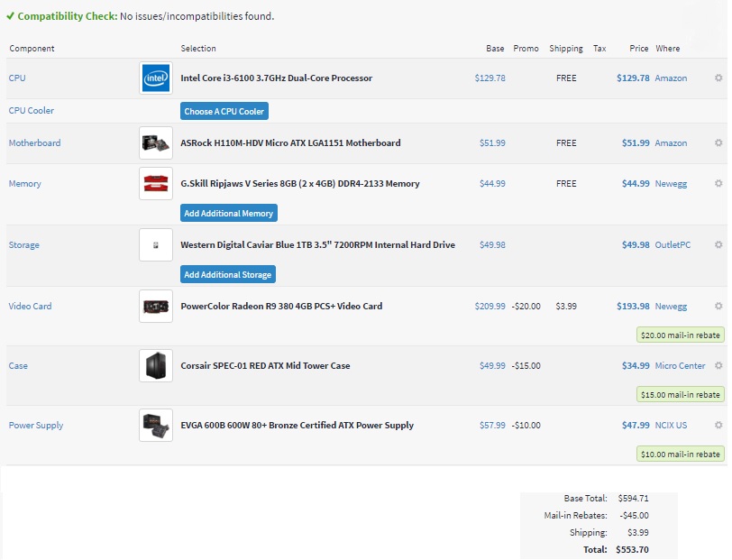Open settings gear for CPU row
This screenshot has height=560, width=732.
coord(718,78)
